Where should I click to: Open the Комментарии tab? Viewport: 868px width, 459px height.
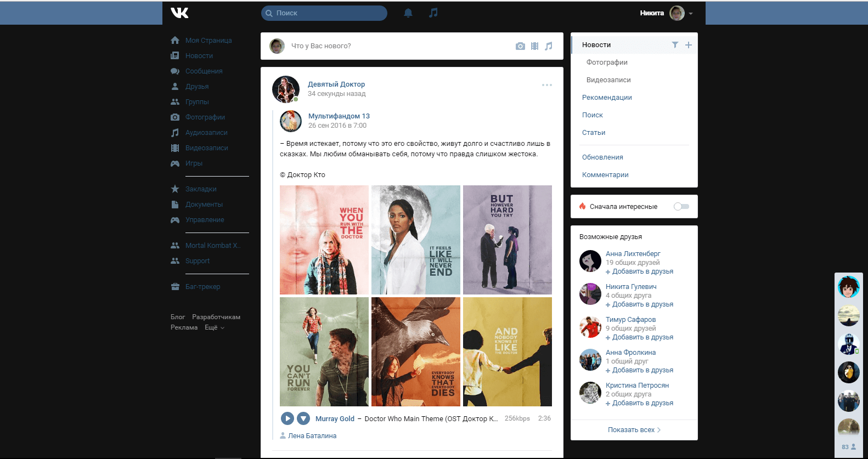coord(605,174)
